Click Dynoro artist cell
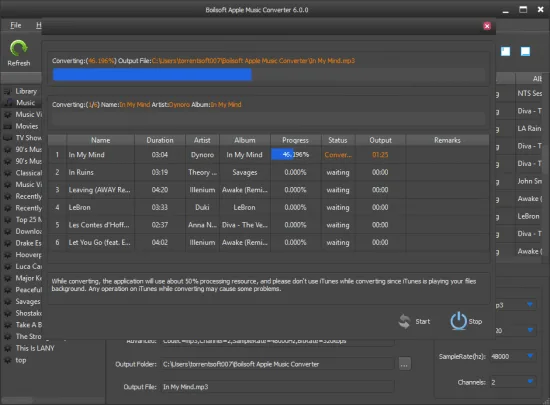The height and width of the screenshot is (405, 550). coord(202,155)
